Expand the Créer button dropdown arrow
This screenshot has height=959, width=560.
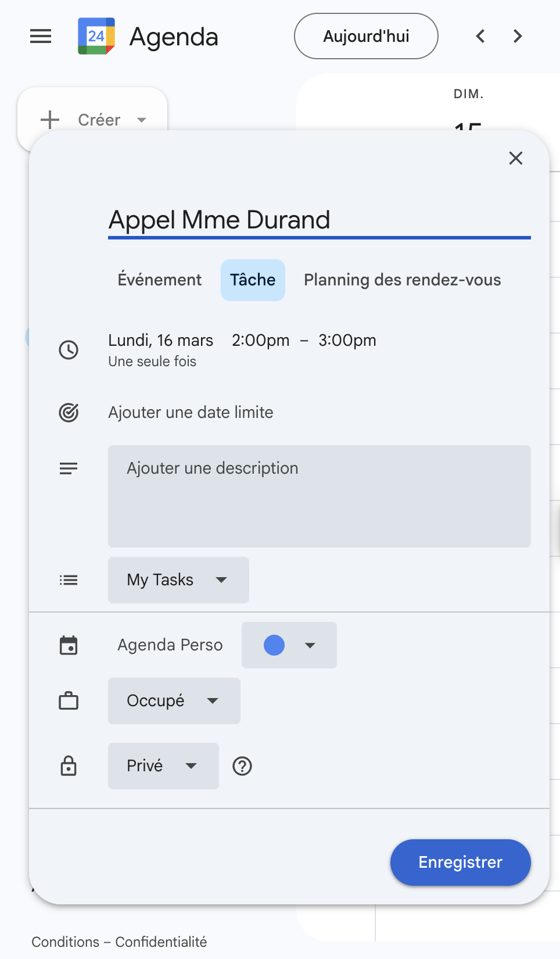142,120
